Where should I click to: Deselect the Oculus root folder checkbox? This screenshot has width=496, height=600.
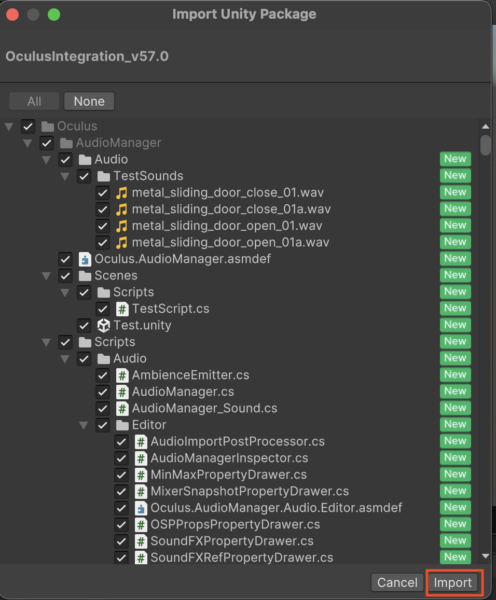(28, 126)
